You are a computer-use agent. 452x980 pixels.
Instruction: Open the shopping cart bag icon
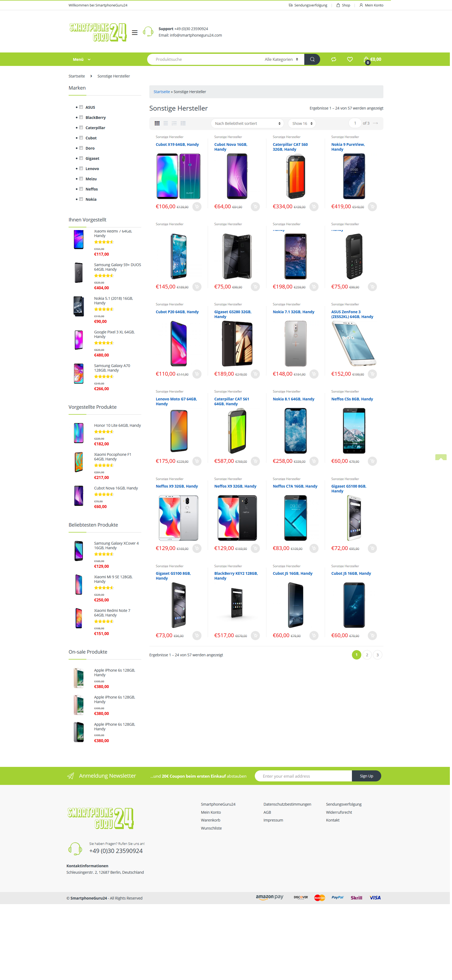tap(366, 60)
